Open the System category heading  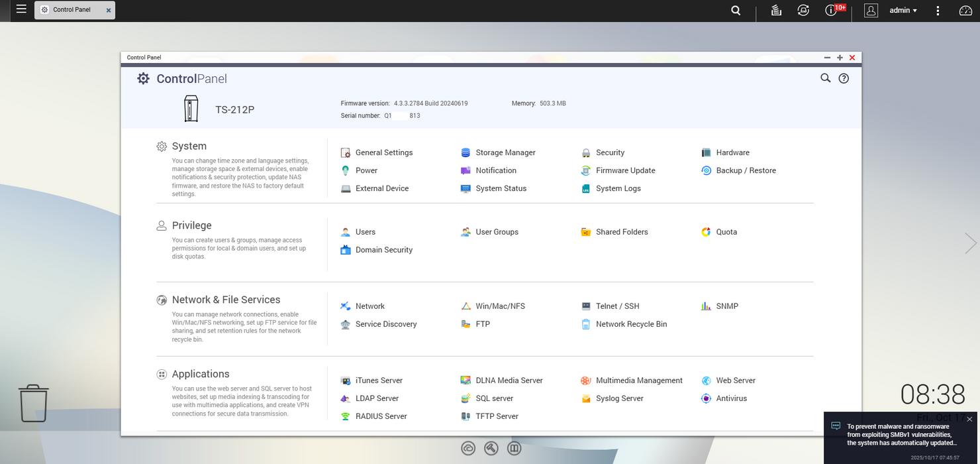point(189,146)
